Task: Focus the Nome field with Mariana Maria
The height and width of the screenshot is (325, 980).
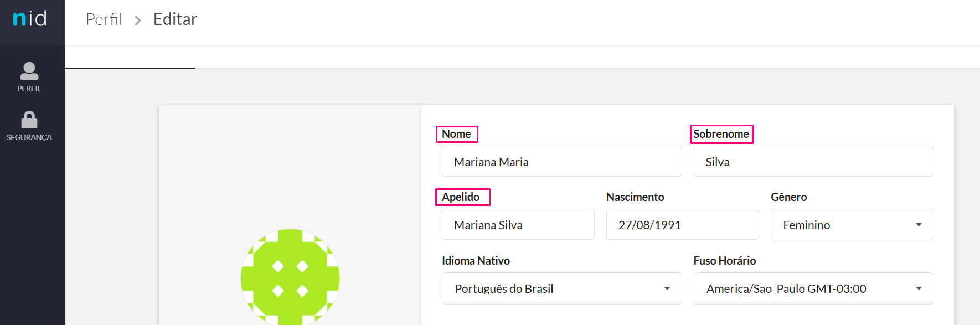Action: 561,162
